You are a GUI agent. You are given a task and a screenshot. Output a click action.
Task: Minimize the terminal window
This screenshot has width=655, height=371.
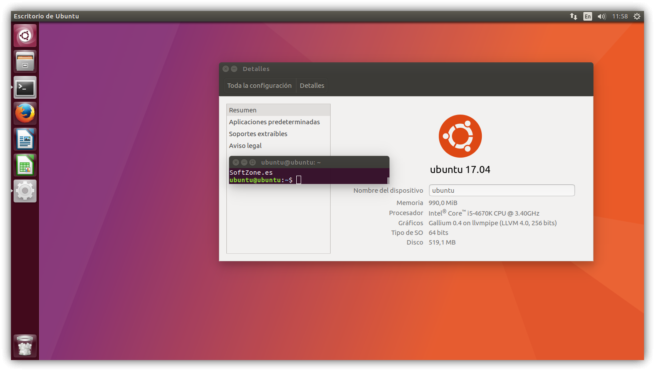point(244,162)
